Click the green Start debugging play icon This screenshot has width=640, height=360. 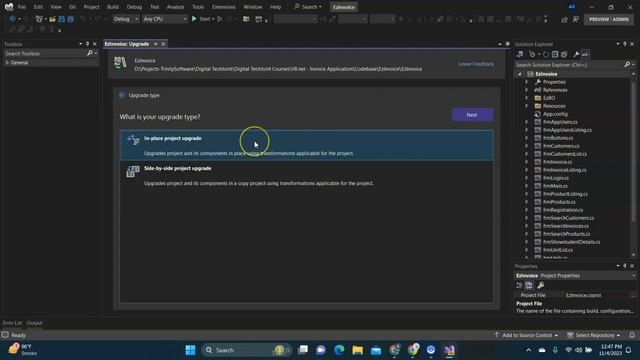[x=194, y=19]
